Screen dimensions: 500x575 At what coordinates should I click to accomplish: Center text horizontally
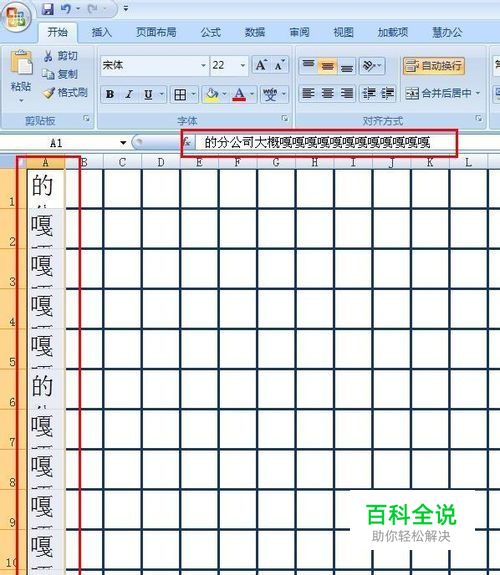[x=327, y=94]
